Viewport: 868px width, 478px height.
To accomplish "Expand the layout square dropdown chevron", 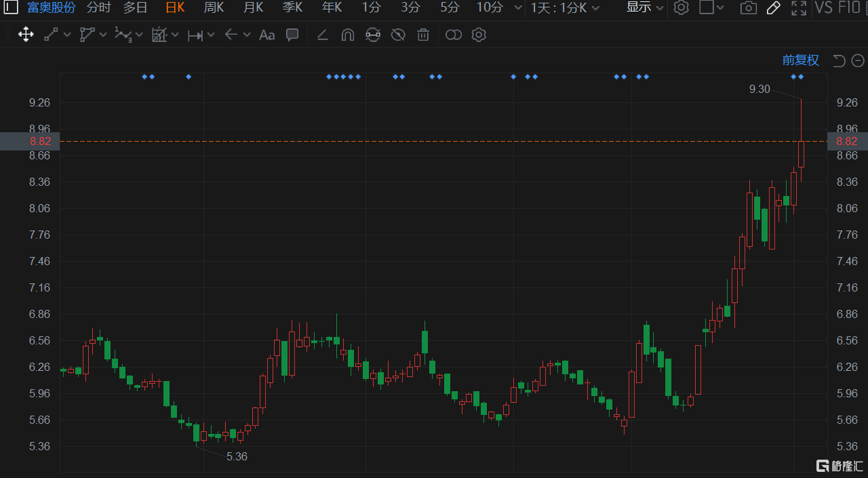I will pyautogui.click(x=720, y=8).
